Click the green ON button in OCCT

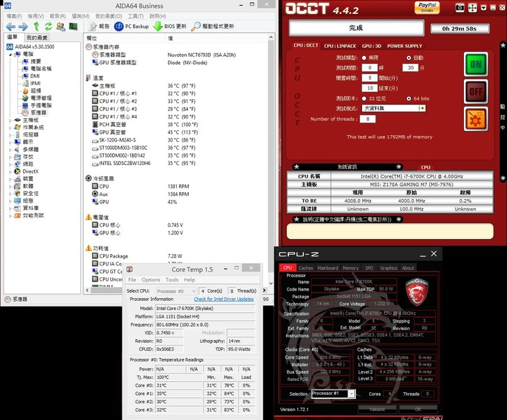click(474, 64)
